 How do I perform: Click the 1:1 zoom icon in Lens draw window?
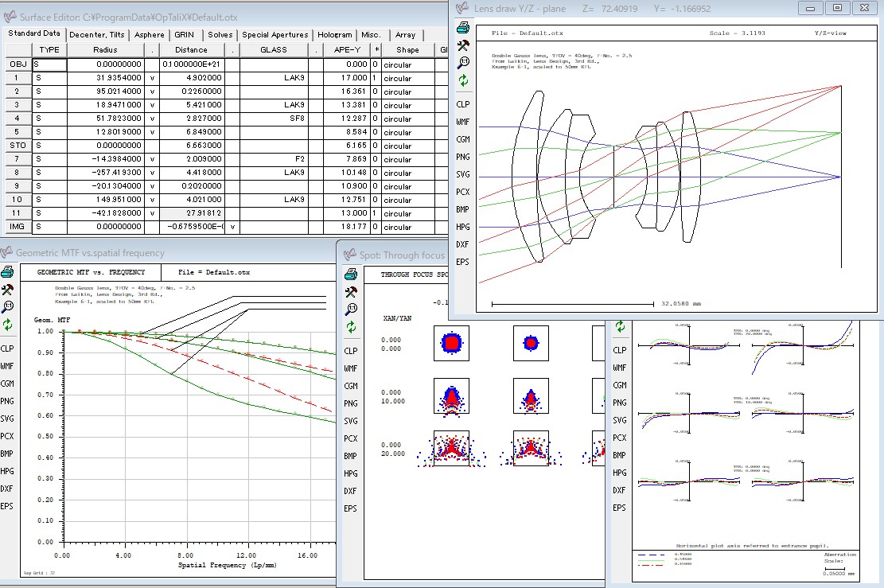(462, 63)
